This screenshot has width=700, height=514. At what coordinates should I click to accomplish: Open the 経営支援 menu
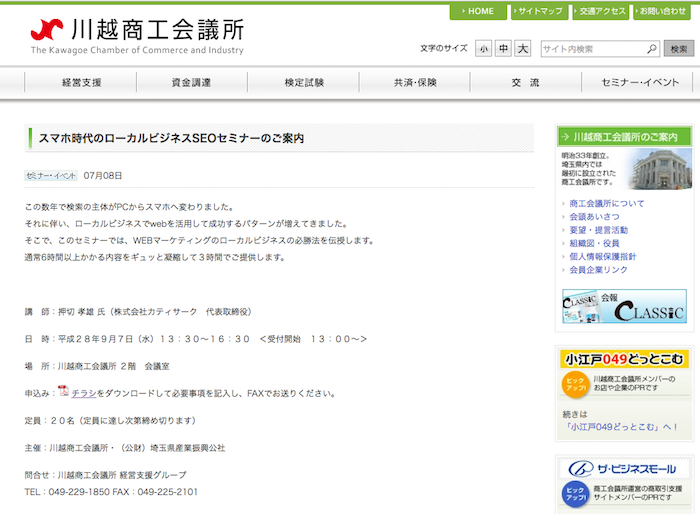coord(82,83)
